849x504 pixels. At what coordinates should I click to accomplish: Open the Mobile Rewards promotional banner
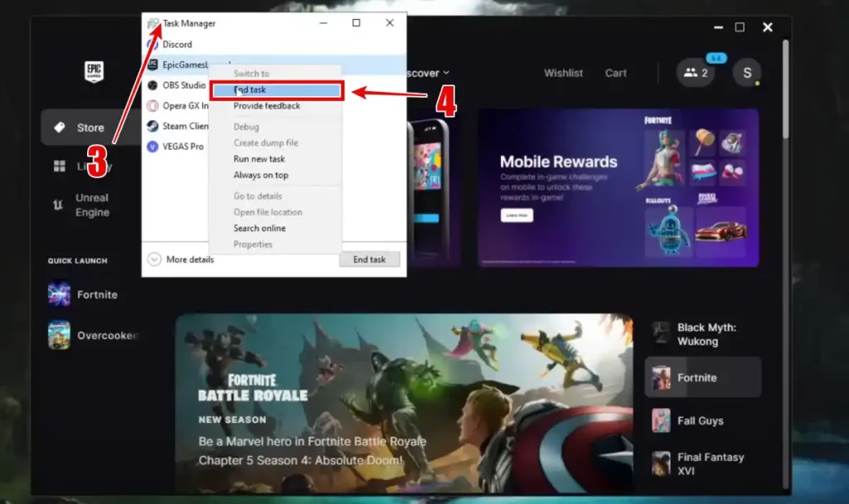click(619, 188)
